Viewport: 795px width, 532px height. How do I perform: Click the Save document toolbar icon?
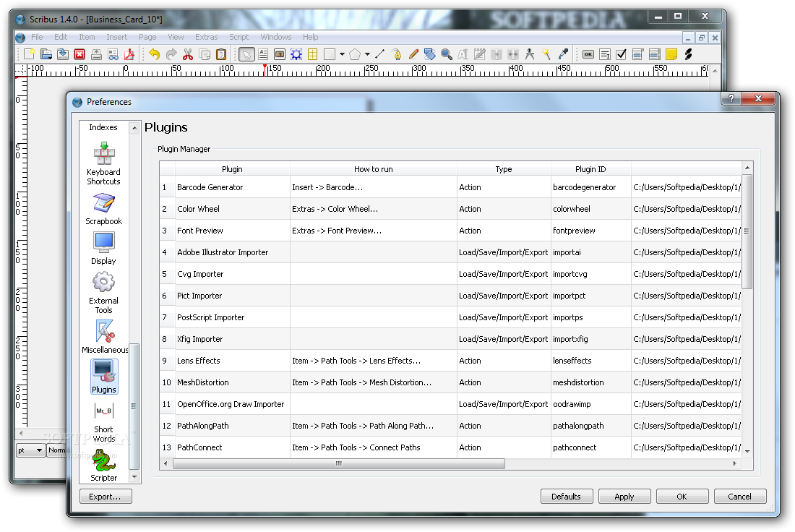pos(63,54)
